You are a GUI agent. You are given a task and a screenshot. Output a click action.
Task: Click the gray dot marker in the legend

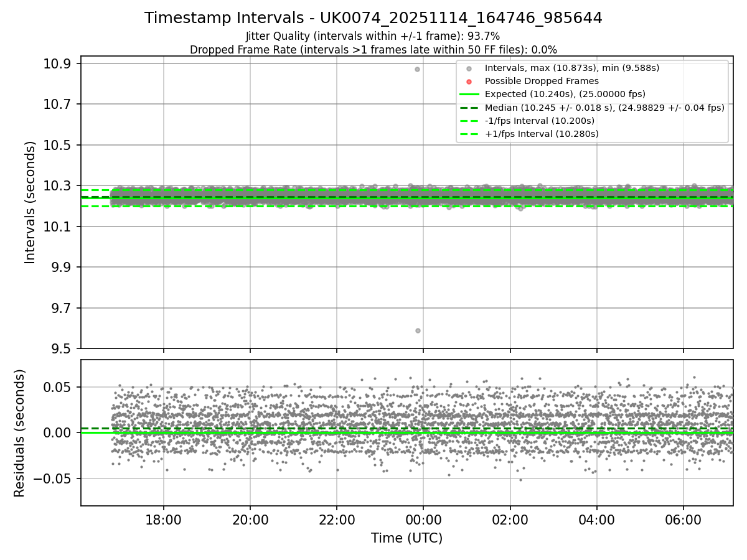coord(469,68)
